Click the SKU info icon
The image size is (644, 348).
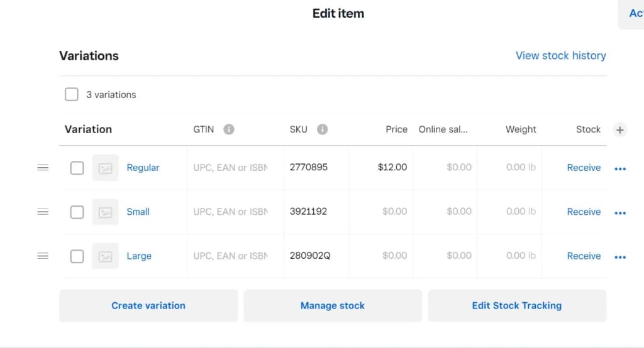[x=323, y=129]
